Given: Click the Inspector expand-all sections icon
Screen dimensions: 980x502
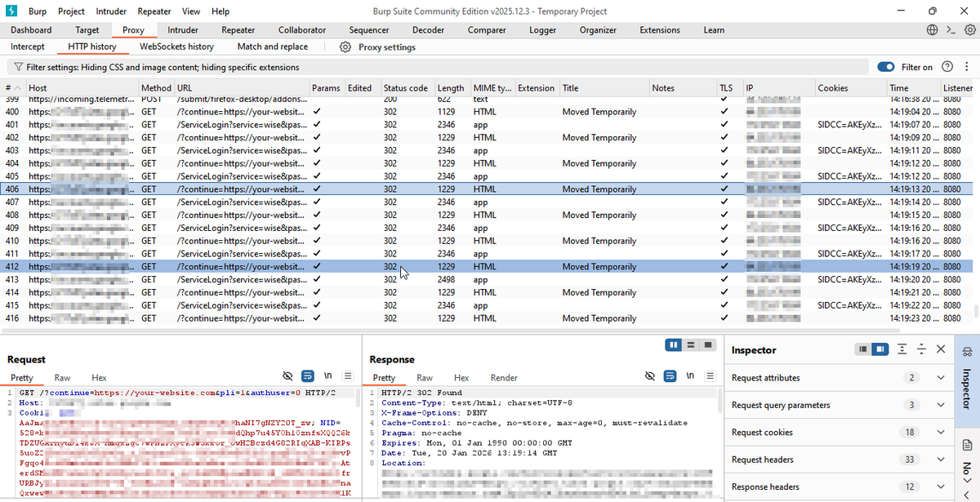Looking at the screenshot, I should coord(902,349).
